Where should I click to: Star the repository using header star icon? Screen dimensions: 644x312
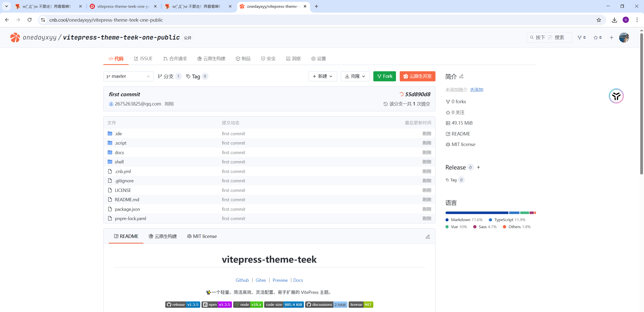595,38
